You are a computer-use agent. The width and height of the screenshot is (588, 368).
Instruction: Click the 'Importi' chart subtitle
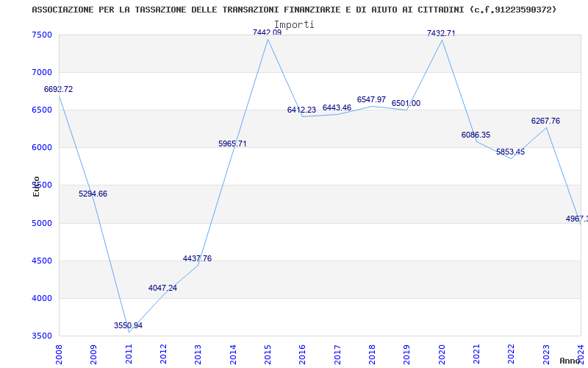[x=294, y=24]
